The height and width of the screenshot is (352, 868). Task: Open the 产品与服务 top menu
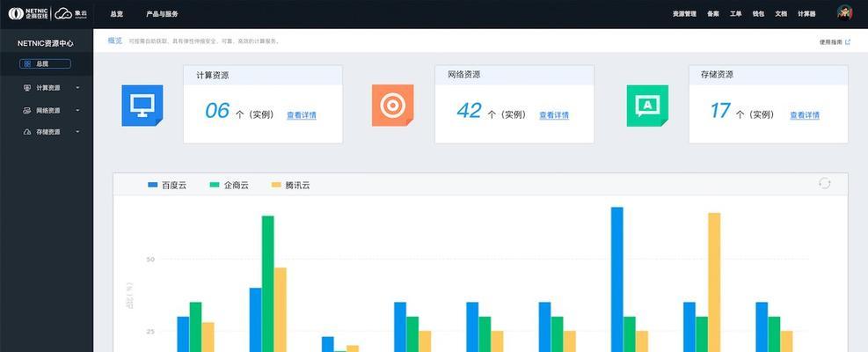point(162,14)
